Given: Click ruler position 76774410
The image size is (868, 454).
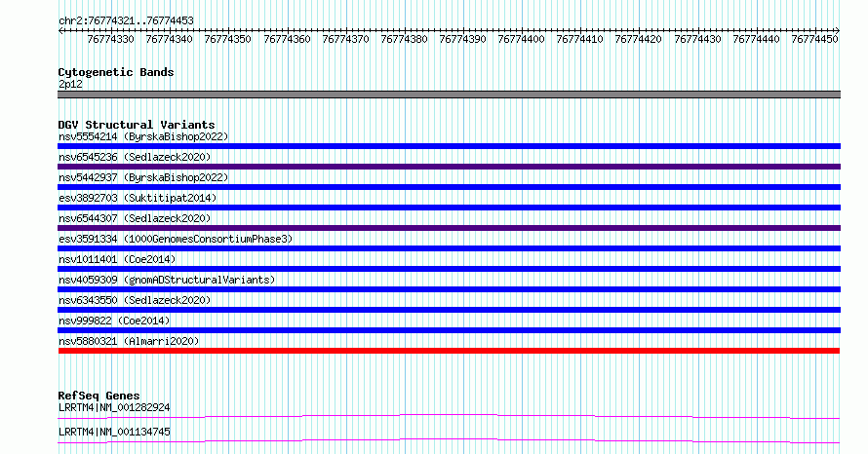Looking at the screenshot, I should 579,39.
